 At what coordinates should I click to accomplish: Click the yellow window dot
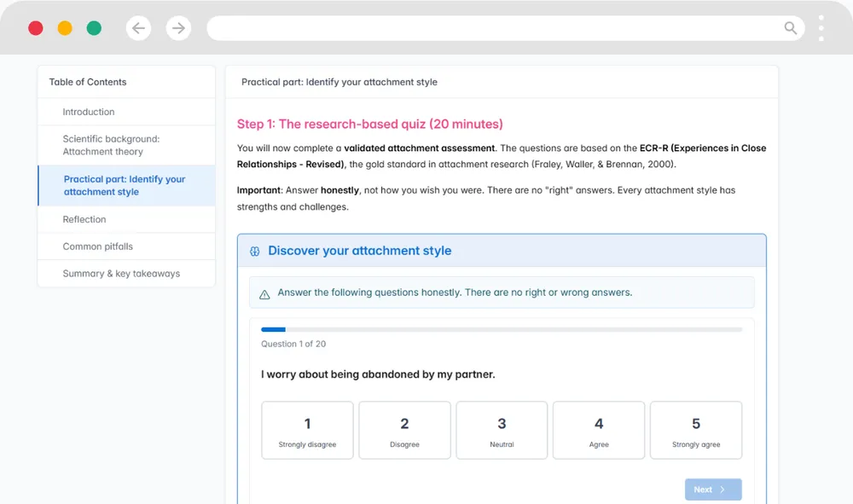pos(65,28)
